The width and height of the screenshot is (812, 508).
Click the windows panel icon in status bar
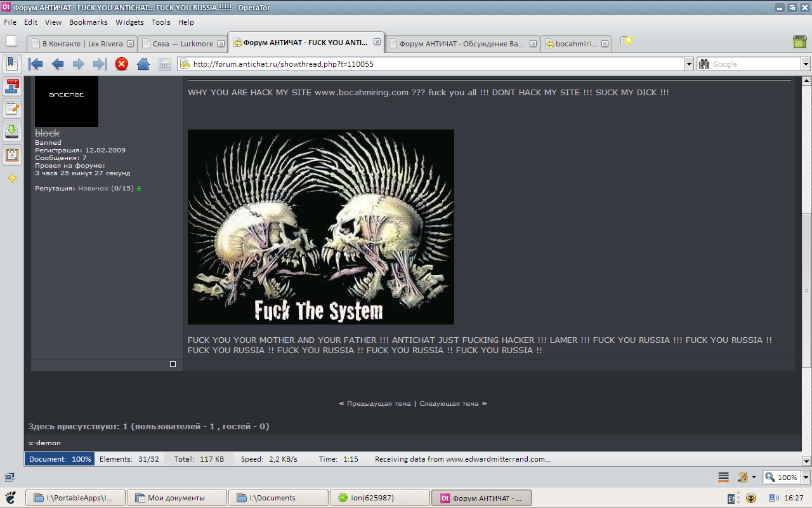[10, 476]
